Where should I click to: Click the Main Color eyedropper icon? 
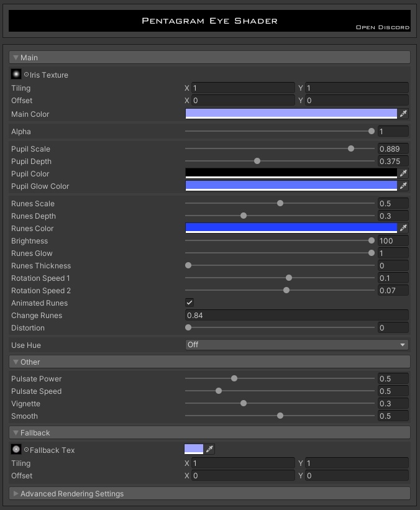[x=403, y=114]
